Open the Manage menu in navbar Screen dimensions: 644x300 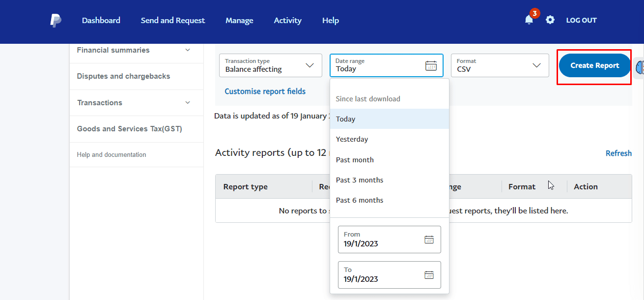pos(239,20)
